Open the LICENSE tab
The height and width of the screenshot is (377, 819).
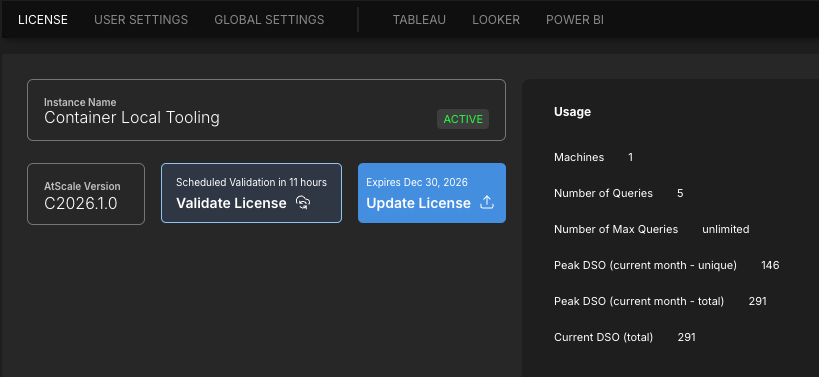[x=43, y=20]
